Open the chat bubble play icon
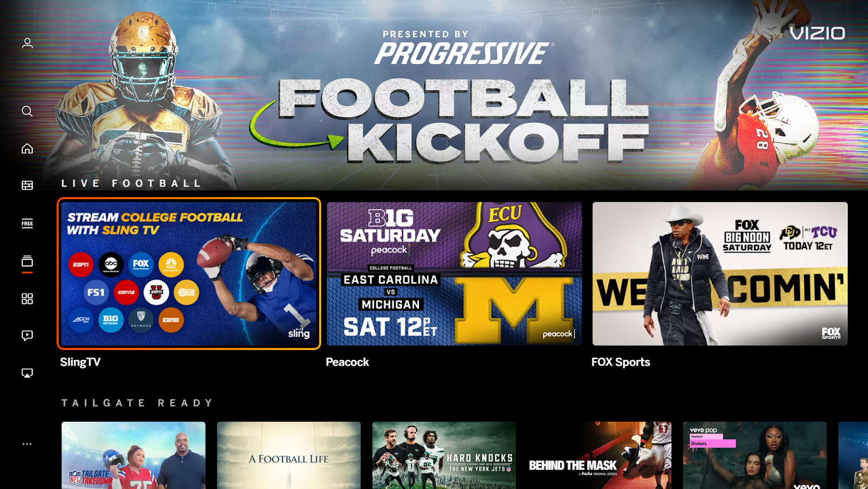This screenshot has width=868, height=489. (27, 335)
